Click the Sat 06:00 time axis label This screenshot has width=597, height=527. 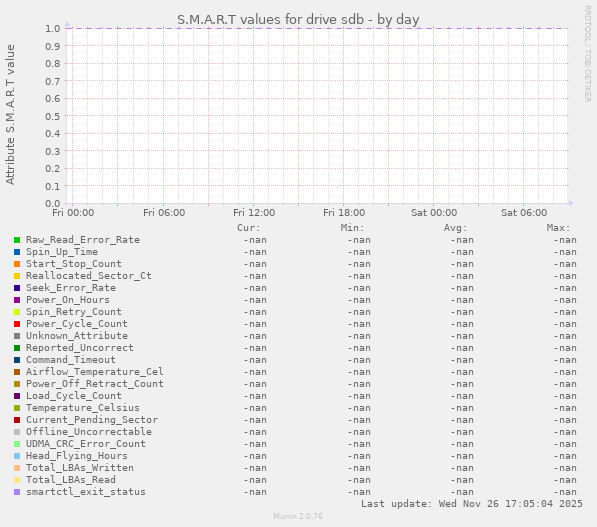pyautogui.click(x=524, y=213)
